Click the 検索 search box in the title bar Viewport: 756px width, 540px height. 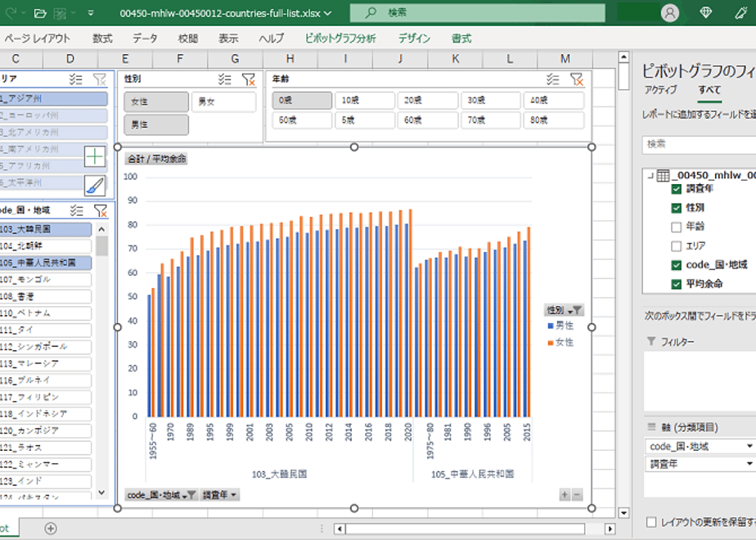click(477, 13)
